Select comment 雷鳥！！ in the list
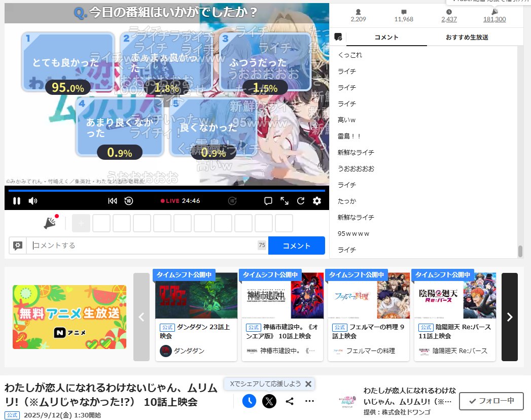531x420 pixels. (x=349, y=136)
